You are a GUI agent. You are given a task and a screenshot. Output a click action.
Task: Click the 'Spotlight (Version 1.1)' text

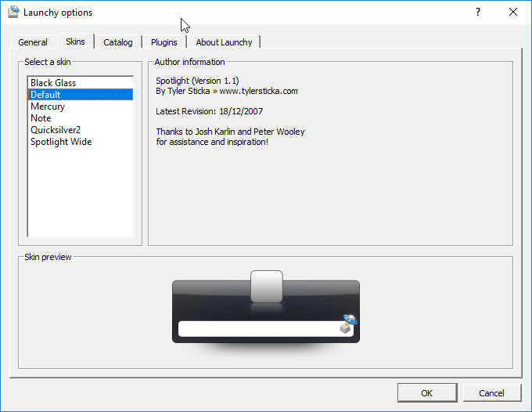pos(197,81)
